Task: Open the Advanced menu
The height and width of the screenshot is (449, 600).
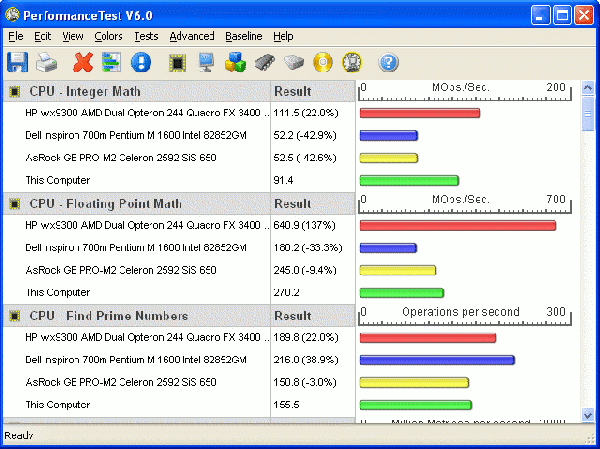Action: point(192,36)
